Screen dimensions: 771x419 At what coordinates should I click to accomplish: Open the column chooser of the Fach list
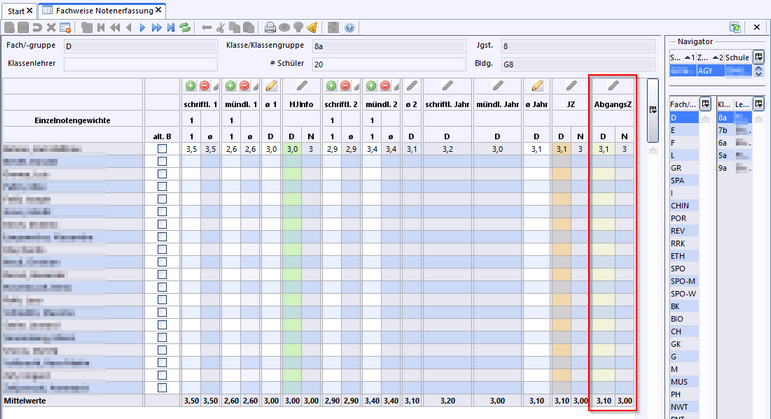point(704,103)
